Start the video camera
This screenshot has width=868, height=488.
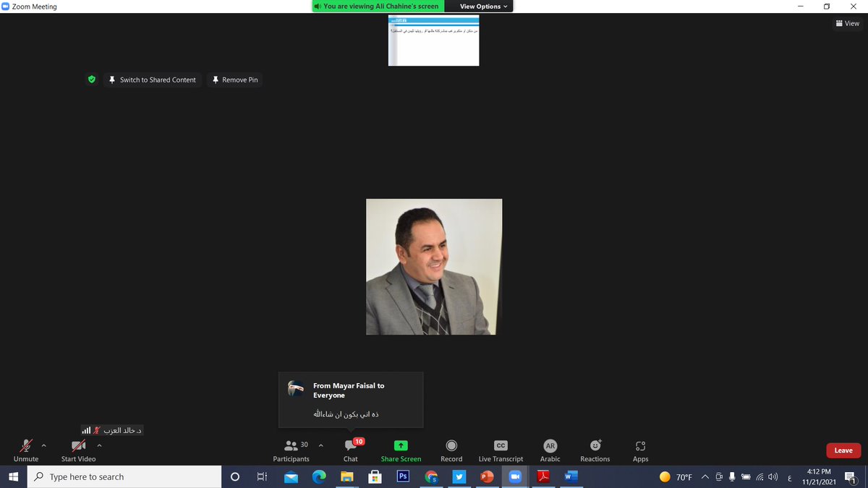click(x=78, y=450)
